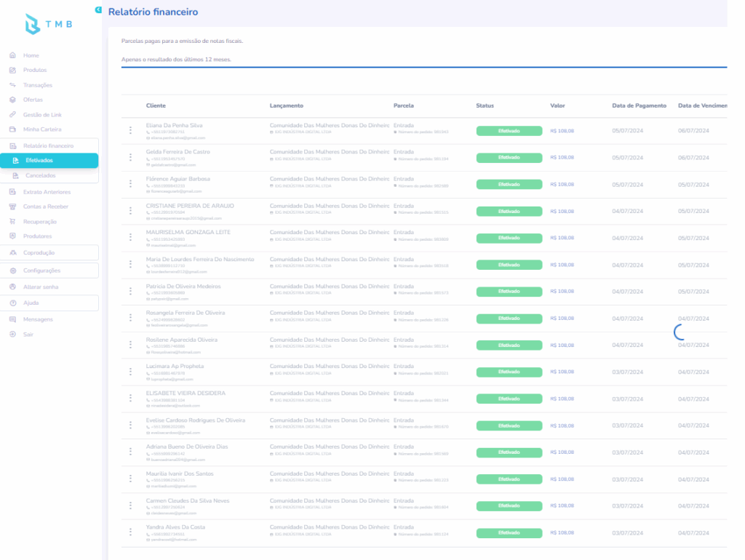This screenshot has height=560, width=745.
Task: Expand the Coprodução section
Action: (49, 252)
